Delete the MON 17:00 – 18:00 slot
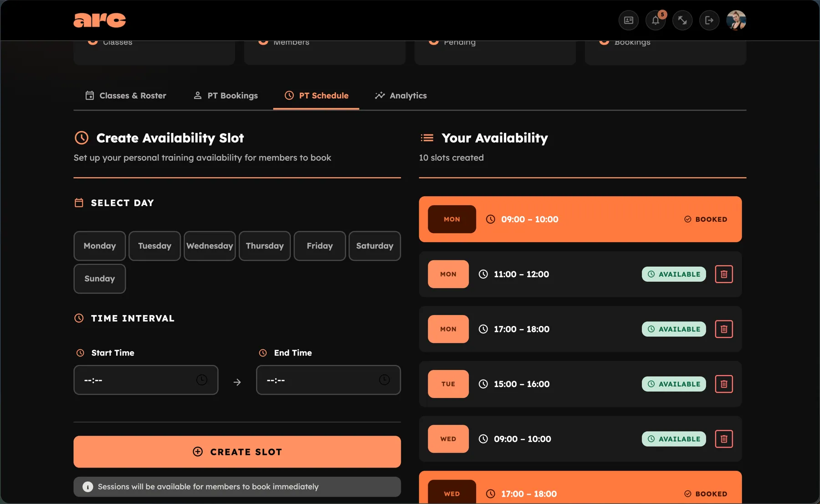This screenshot has width=820, height=504. tap(724, 329)
